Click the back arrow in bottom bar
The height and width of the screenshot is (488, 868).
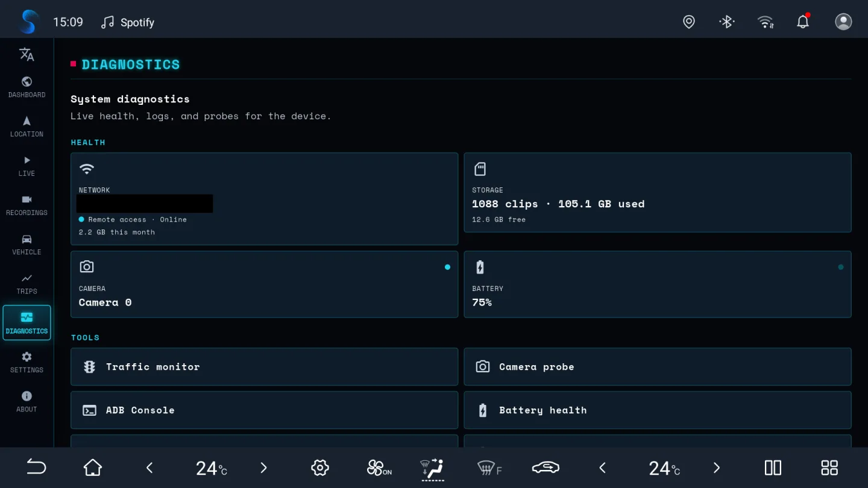point(36,468)
